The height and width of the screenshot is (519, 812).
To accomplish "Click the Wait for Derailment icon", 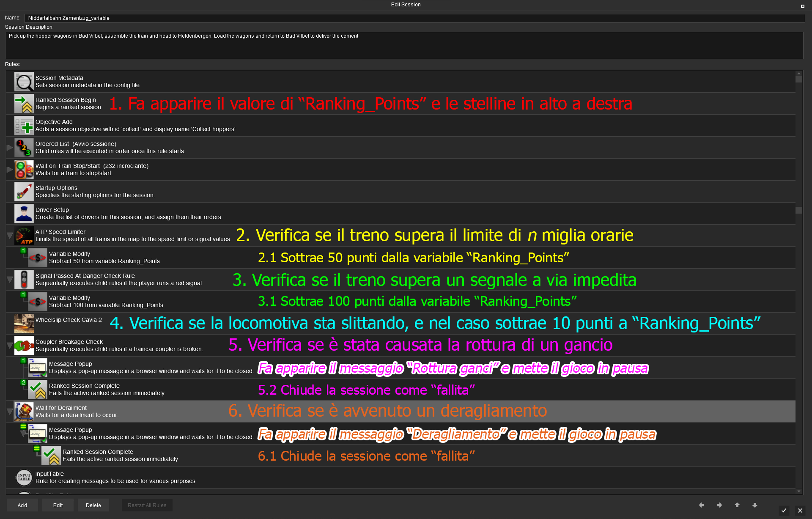I will (24, 412).
